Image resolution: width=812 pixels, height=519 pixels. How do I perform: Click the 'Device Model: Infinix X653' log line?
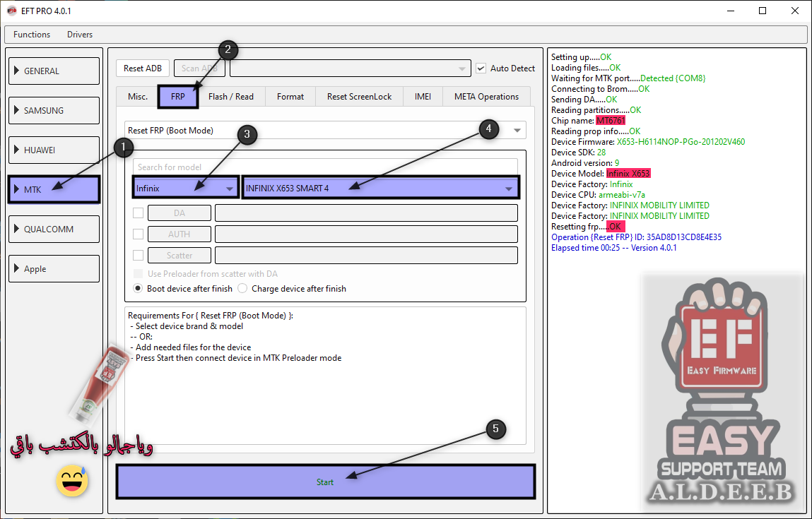click(601, 173)
